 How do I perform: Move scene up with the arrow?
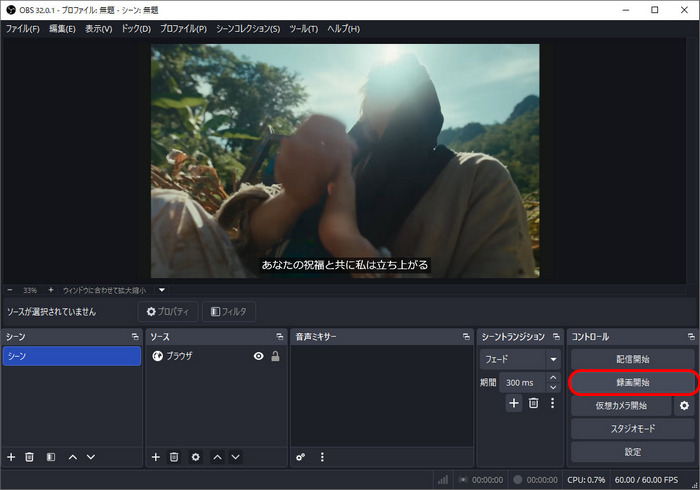(x=73, y=457)
